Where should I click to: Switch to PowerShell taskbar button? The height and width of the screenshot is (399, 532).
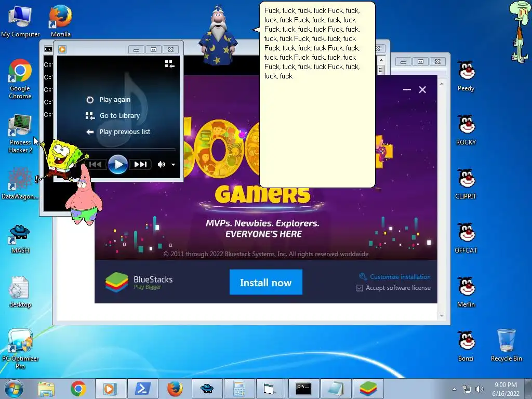pyautogui.click(x=142, y=389)
